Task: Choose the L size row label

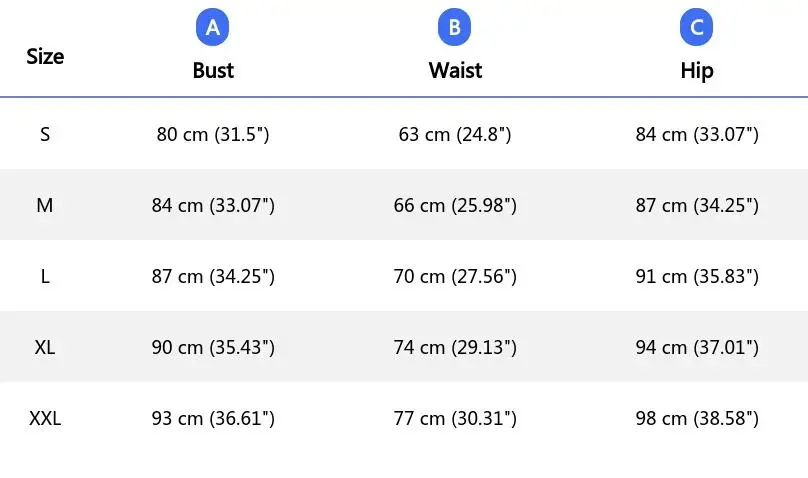Action: point(45,276)
